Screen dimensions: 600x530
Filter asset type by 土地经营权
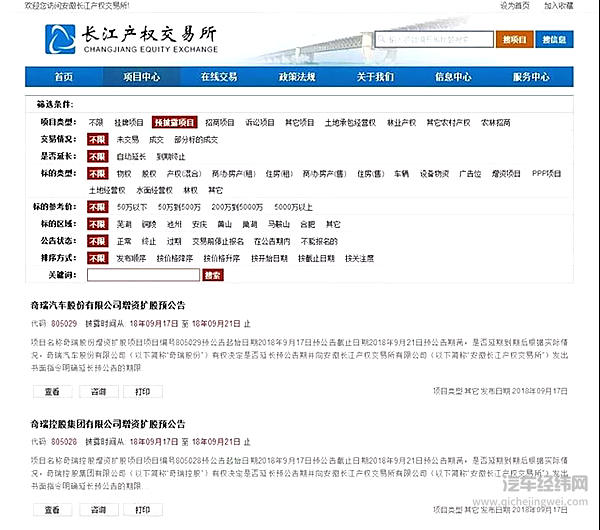pos(107,190)
